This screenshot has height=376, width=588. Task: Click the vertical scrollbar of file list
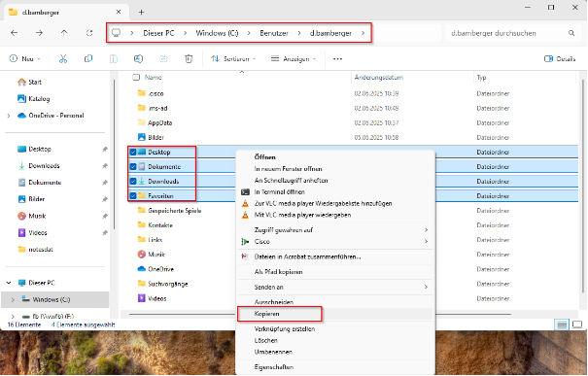(x=582, y=187)
